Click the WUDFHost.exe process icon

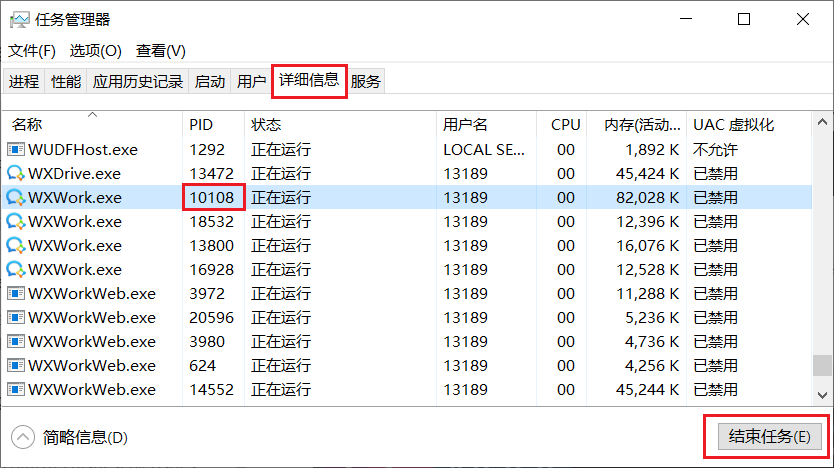coord(16,149)
